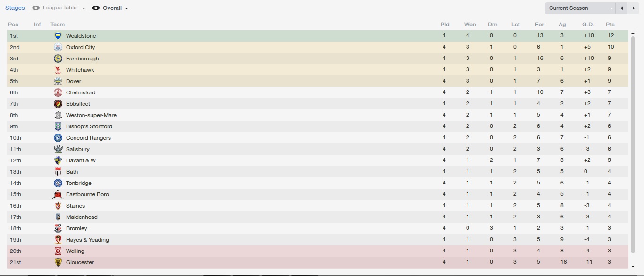The height and width of the screenshot is (276, 644).
Task: Click the Farnborough club crest icon
Action: click(58, 59)
